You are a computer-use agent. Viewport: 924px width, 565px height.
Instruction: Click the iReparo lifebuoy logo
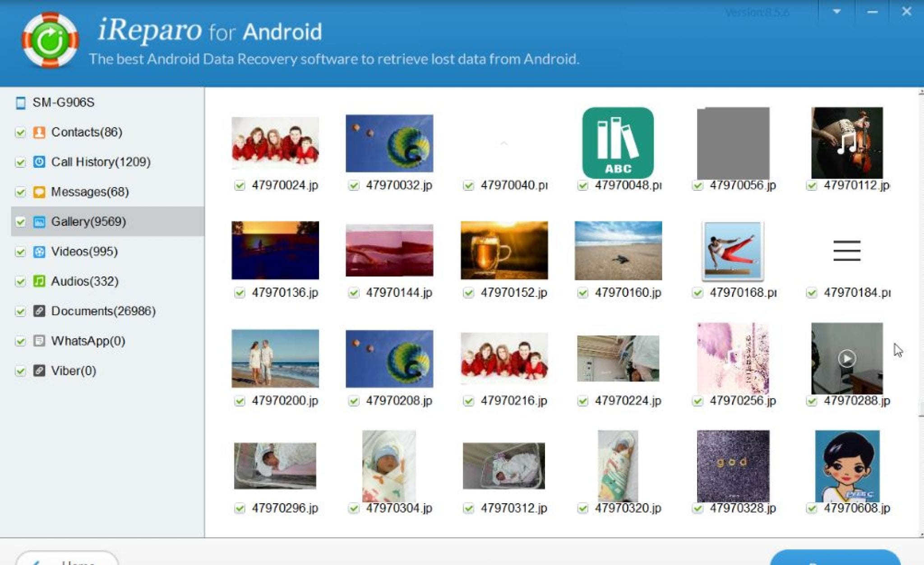coord(50,41)
